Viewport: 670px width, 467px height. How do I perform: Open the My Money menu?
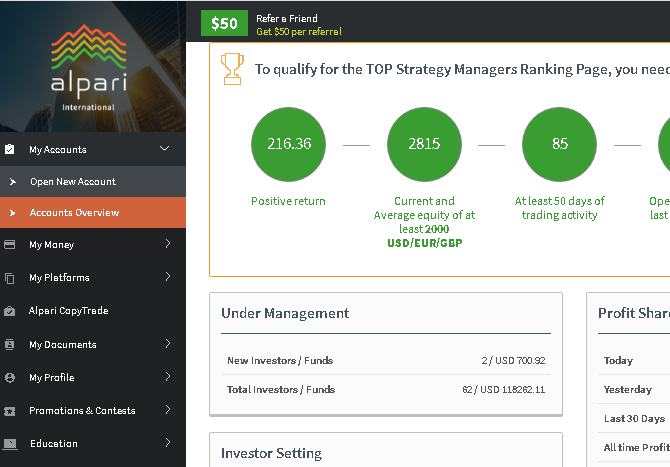[x=93, y=244]
